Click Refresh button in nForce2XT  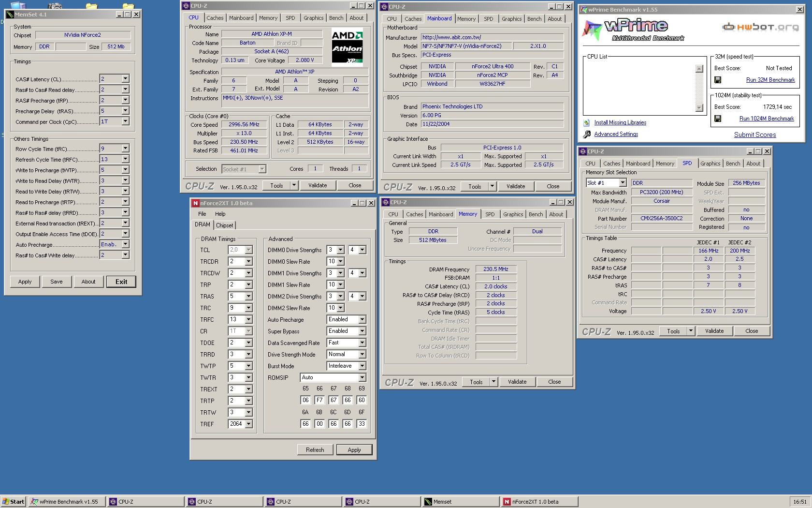coord(315,450)
